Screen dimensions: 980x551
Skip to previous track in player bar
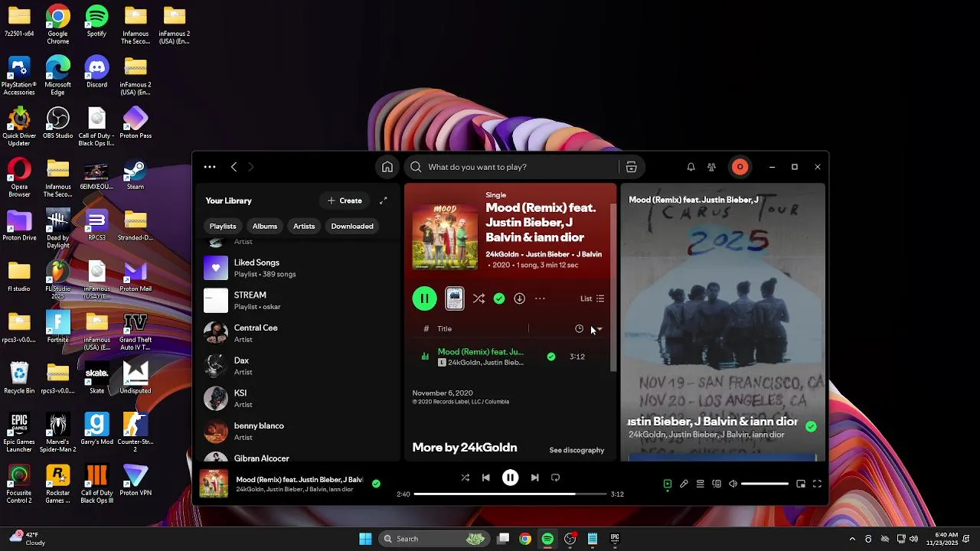tap(485, 478)
